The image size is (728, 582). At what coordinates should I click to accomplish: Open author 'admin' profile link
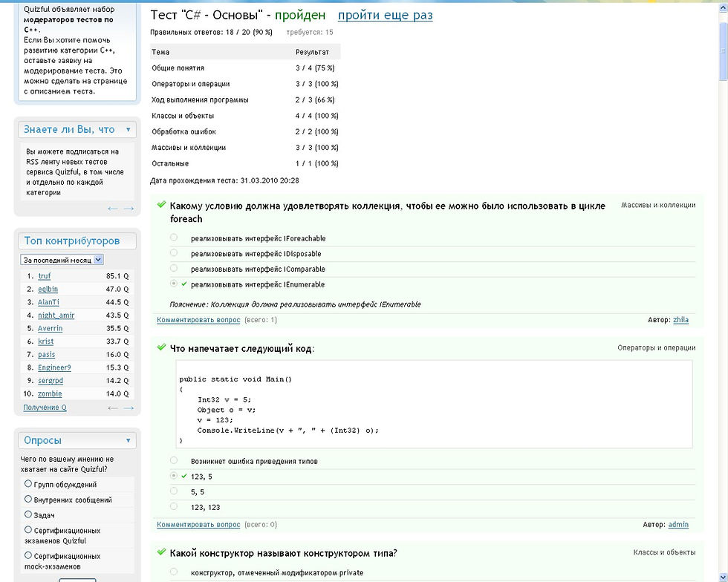point(678,524)
